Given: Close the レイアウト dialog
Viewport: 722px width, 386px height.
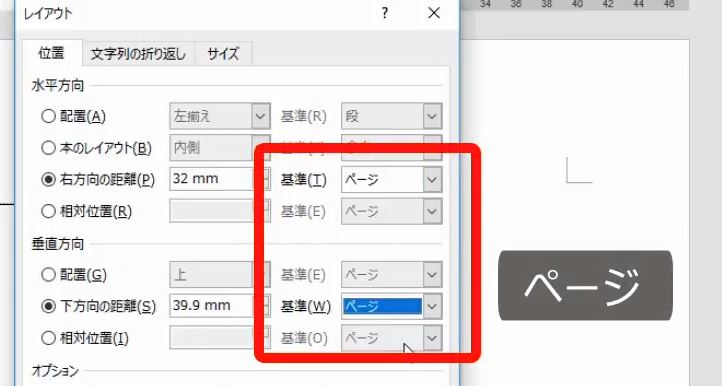Looking at the screenshot, I should click(x=434, y=13).
